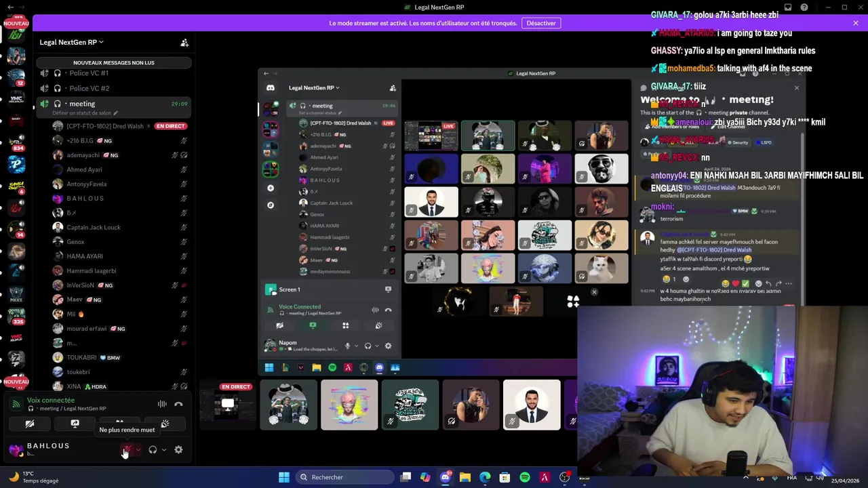This screenshot has width=868, height=488.
Task: Go back with top-left arrow
Action: (x=10, y=7)
